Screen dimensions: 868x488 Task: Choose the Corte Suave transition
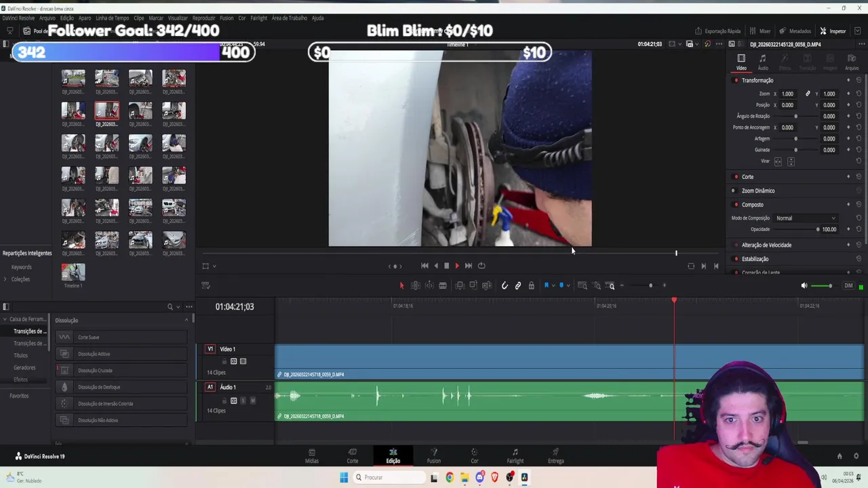[x=121, y=338]
